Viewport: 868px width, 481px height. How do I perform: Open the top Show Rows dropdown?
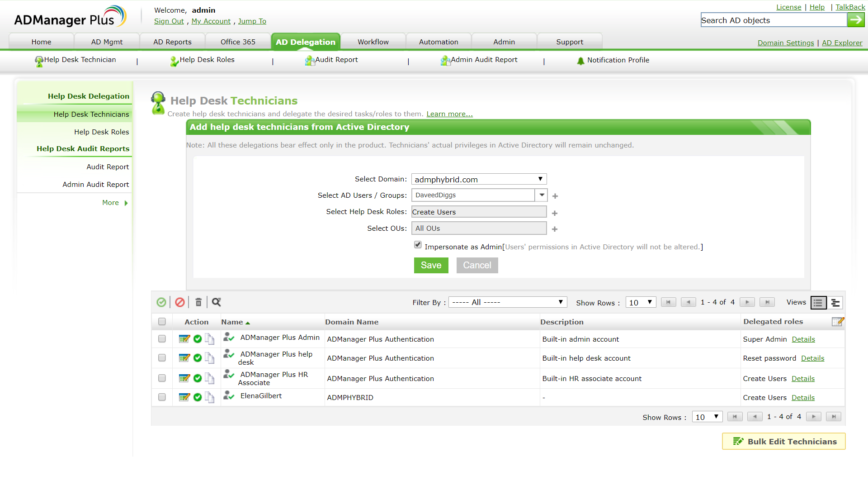coord(641,302)
